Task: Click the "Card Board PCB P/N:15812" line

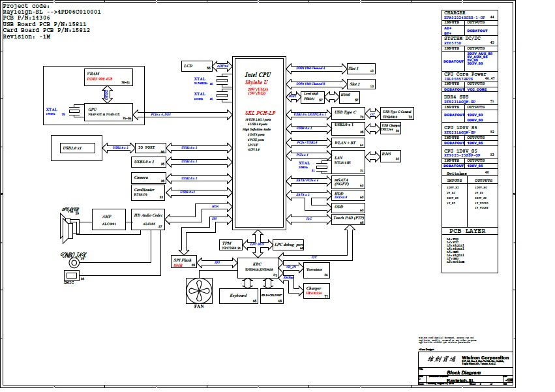Action: [46, 30]
